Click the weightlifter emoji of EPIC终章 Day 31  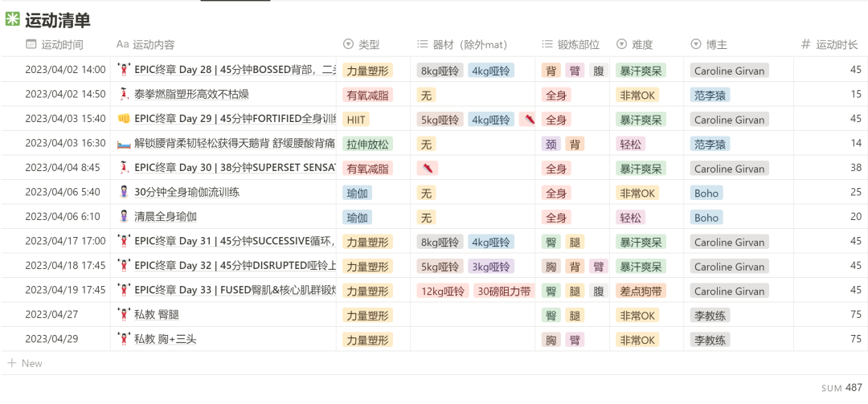pos(124,241)
